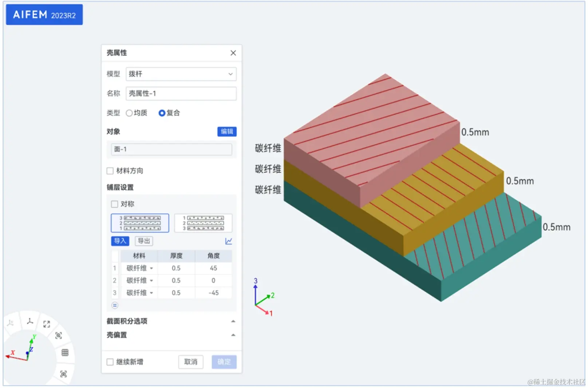The height and width of the screenshot is (388, 588).
Task: Click the 取消 button
Action: coord(191,362)
